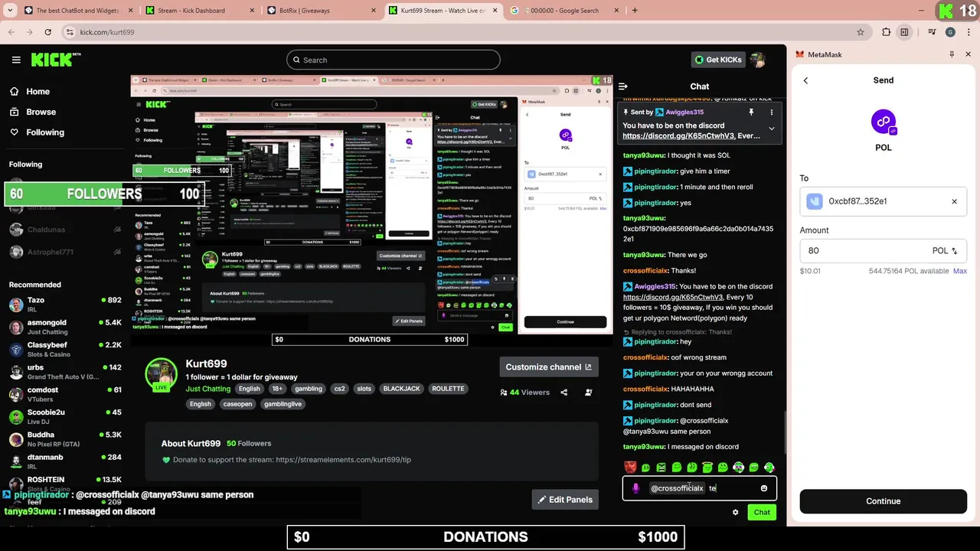Switch POL token via the swap arrows

(954, 251)
